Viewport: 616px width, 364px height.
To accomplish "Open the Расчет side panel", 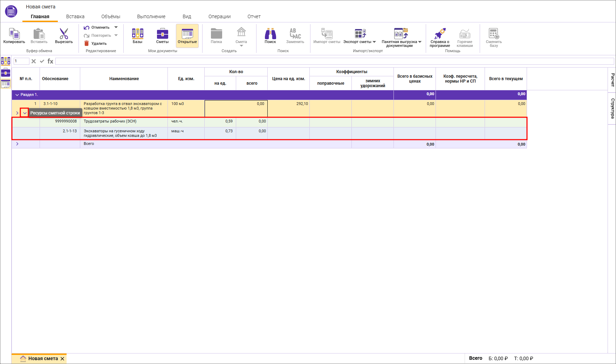I will (612, 80).
